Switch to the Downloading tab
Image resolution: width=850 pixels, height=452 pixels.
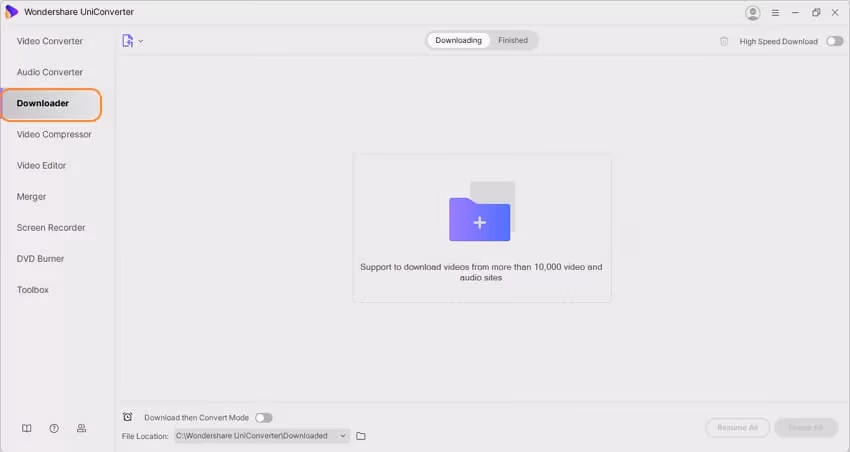(458, 40)
